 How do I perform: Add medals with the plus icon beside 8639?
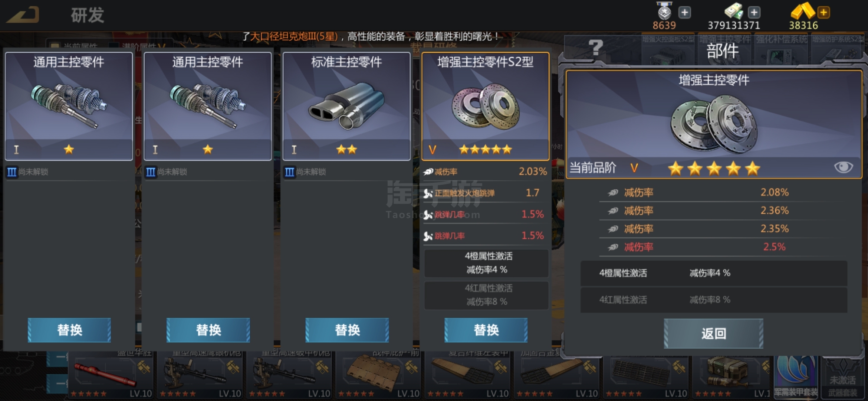click(x=685, y=13)
